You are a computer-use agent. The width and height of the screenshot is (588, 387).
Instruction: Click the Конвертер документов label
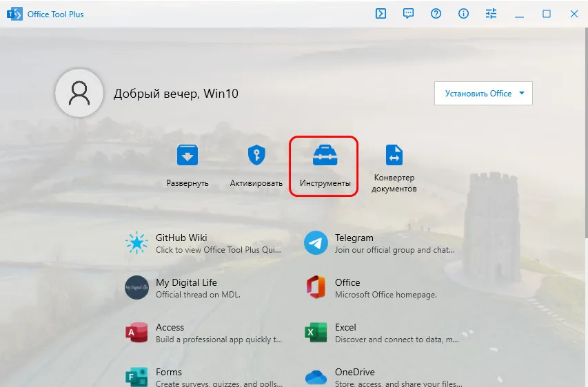click(394, 183)
